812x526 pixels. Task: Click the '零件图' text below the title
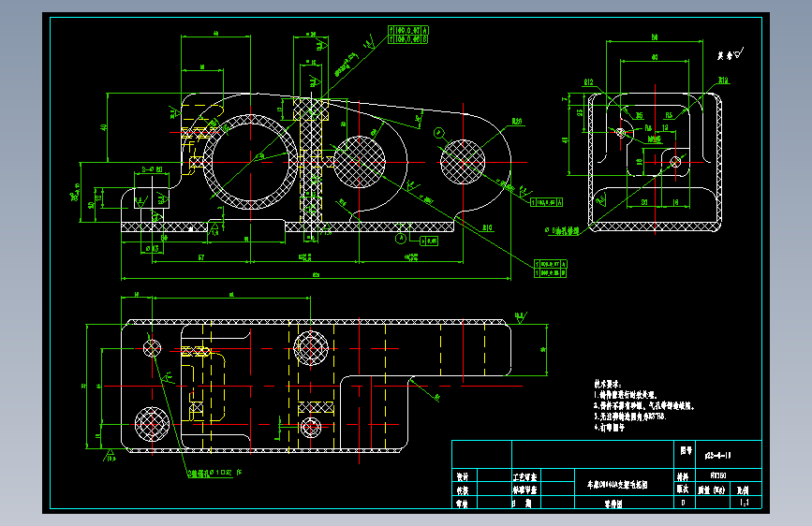coord(613,504)
